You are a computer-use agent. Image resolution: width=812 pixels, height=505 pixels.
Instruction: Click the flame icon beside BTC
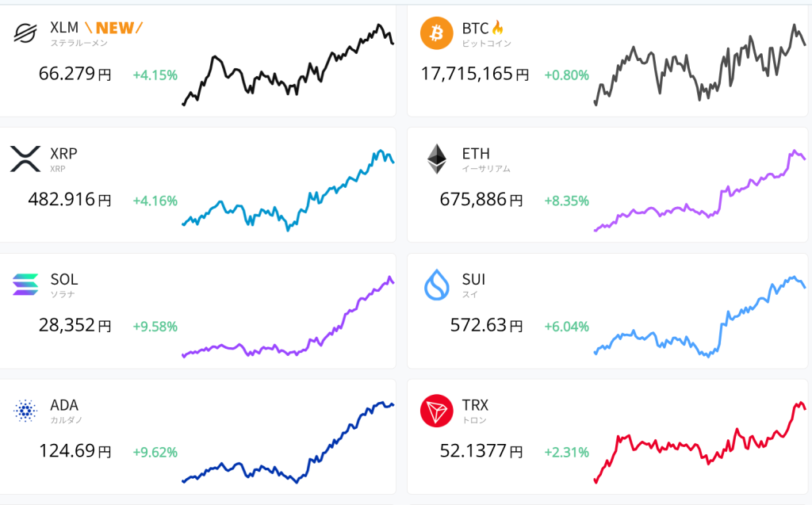click(x=498, y=28)
